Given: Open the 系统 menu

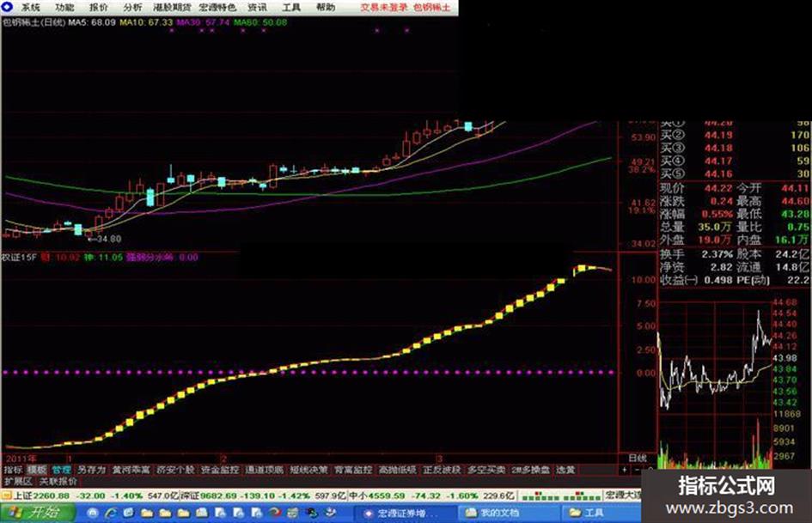Looking at the screenshot, I should coord(31,7).
